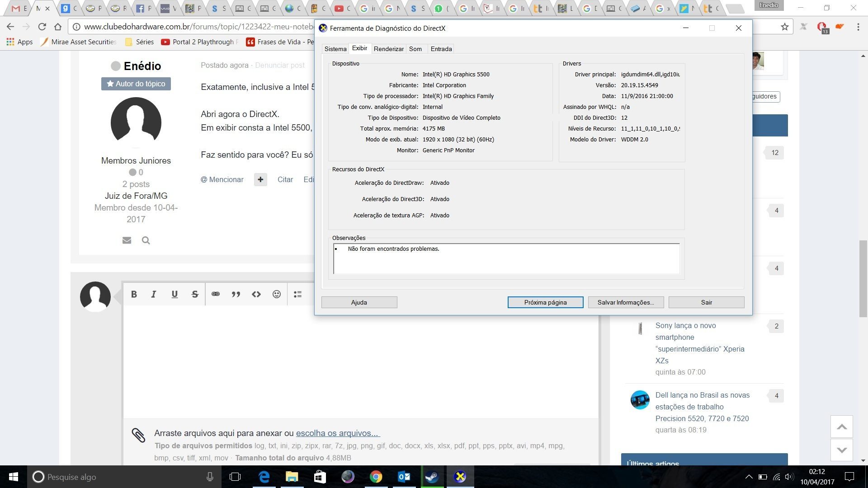Open the Portal 2 Playthrough bookmark
This screenshot has width=868, height=488.
point(200,42)
